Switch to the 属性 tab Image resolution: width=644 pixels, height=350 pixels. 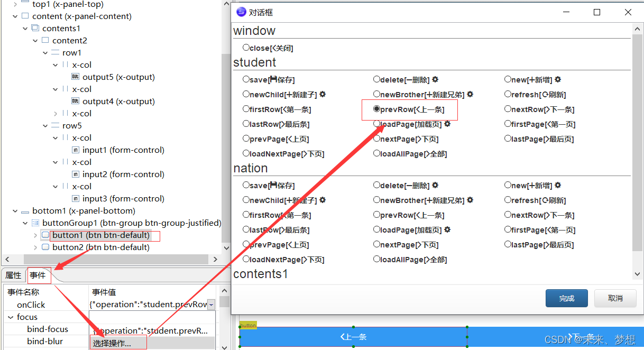tap(13, 275)
